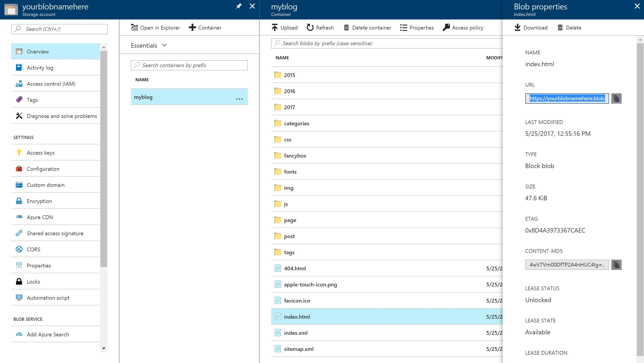Open the css folder
The image size is (644, 363).
(x=387, y=139)
